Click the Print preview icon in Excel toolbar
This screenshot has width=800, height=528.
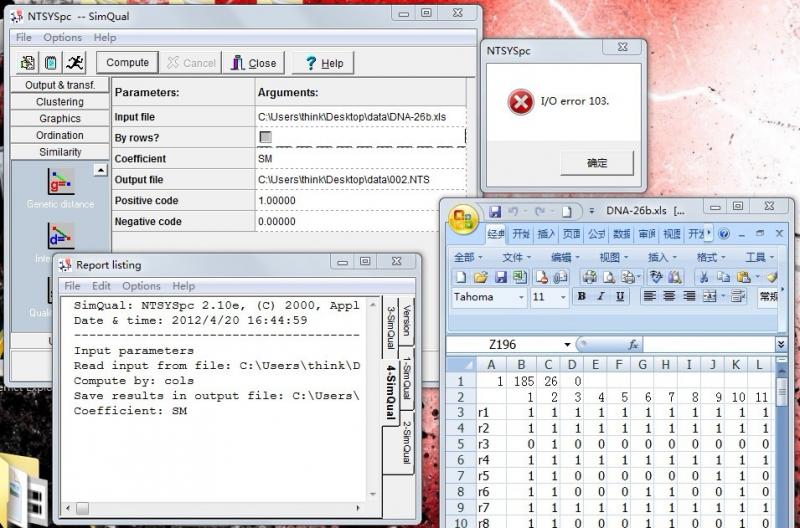coord(609,277)
